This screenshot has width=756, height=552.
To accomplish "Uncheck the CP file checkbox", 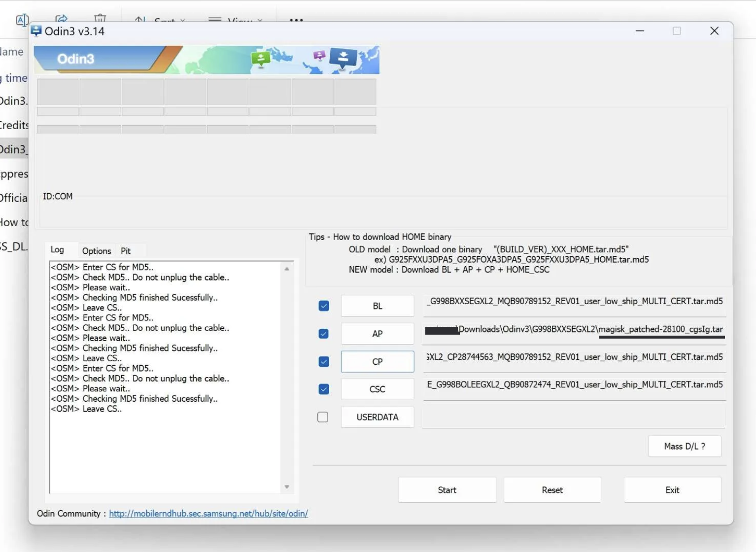I will [324, 362].
